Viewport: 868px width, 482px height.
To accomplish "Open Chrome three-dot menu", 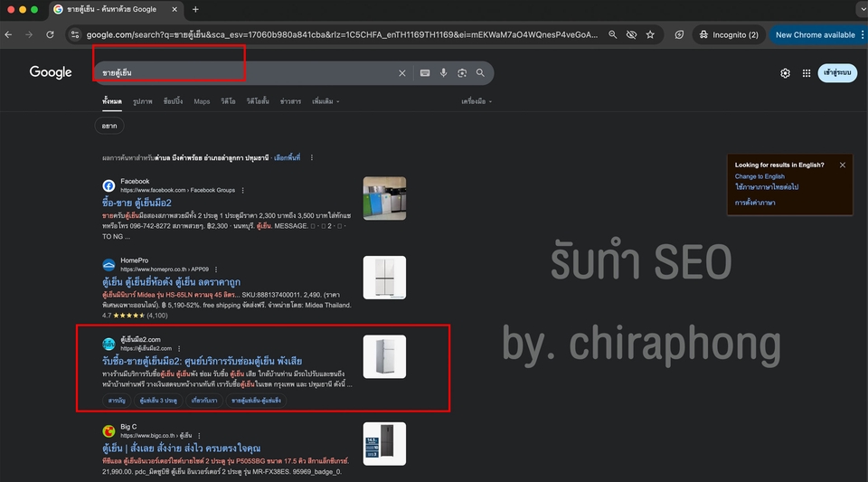I will pyautogui.click(x=863, y=34).
